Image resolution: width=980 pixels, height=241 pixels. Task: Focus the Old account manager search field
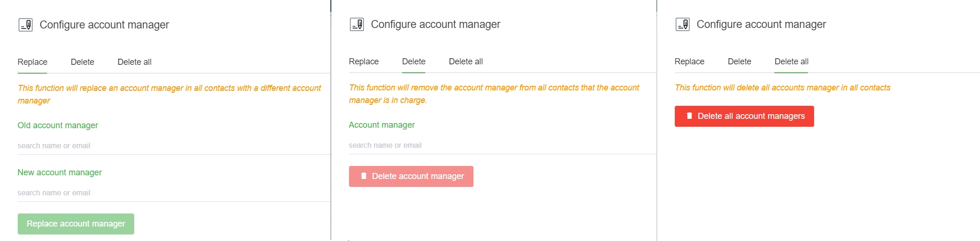(x=173, y=146)
